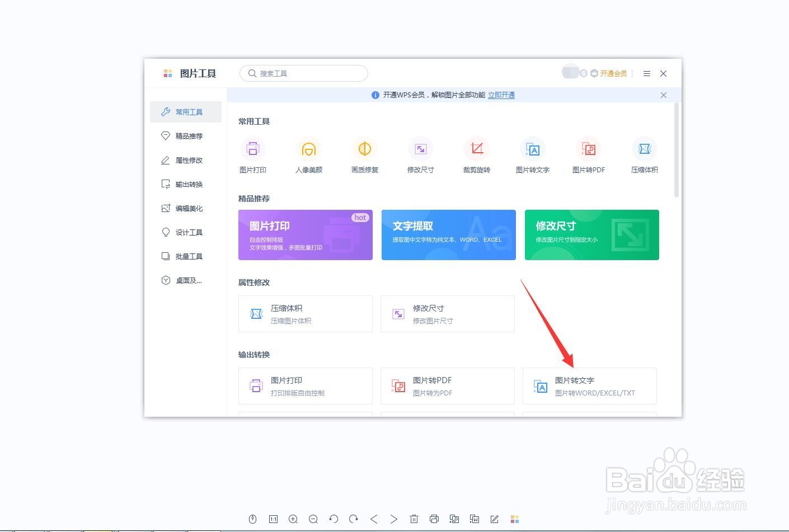Select 批量工具 in the sidebar

pyautogui.click(x=186, y=256)
